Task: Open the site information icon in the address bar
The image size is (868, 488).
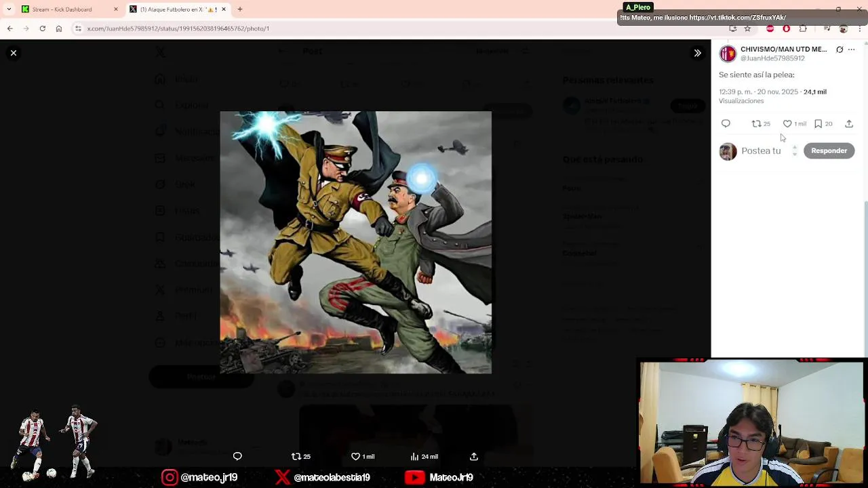Action: [78, 28]
